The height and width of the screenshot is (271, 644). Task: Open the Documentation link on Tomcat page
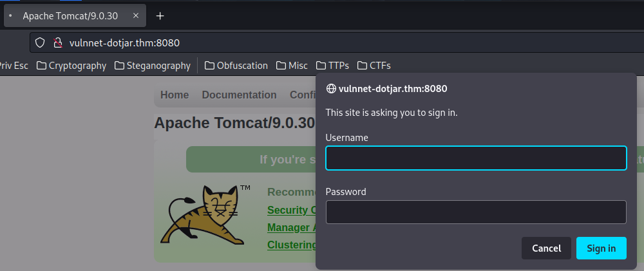pyautogui.click(x=239, y=95)
